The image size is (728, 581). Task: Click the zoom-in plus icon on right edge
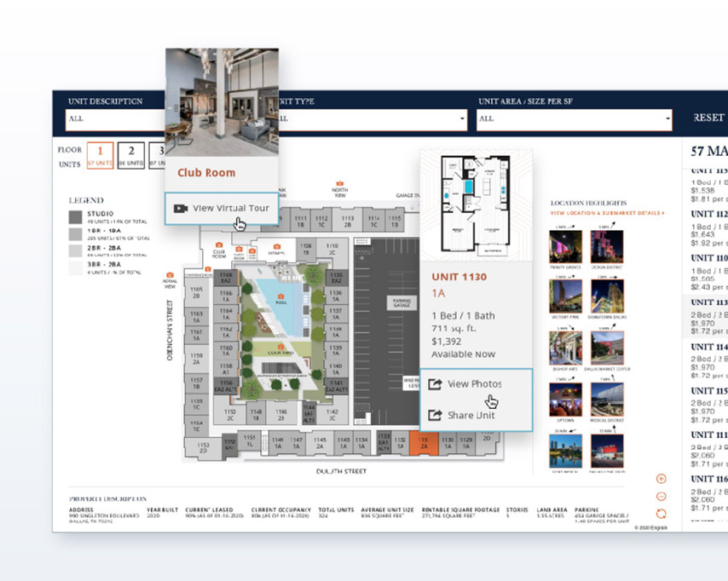tap(662, 480)
